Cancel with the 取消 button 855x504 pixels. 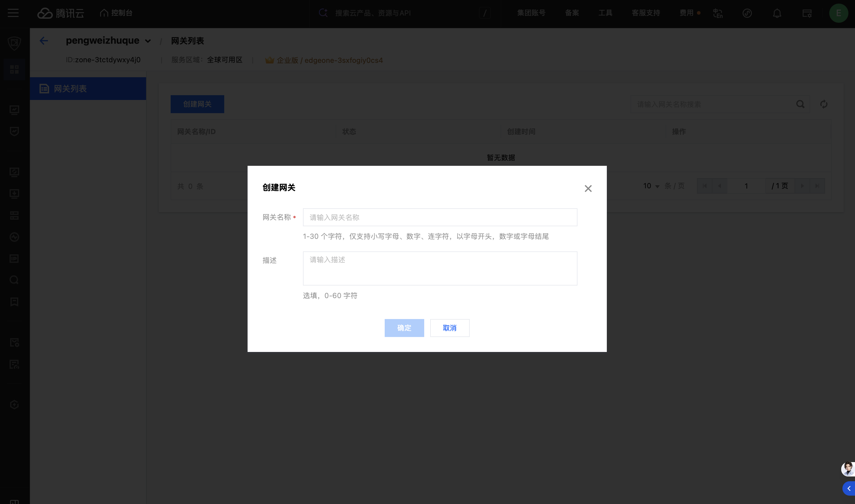click(x=450, y=328)
